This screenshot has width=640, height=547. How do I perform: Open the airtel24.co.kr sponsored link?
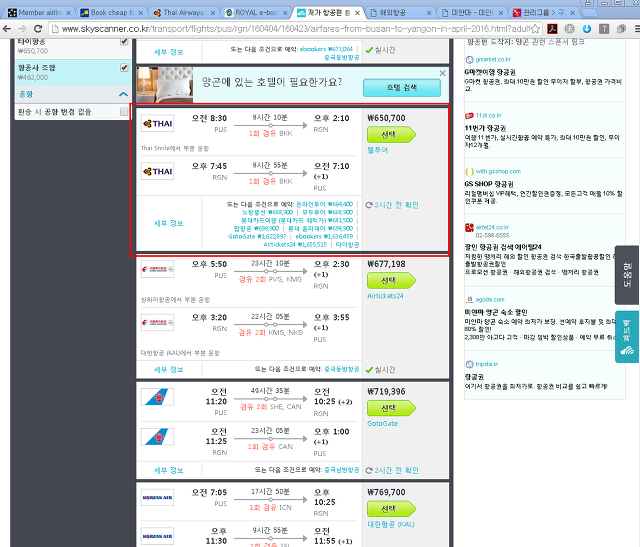coord(492,227)
